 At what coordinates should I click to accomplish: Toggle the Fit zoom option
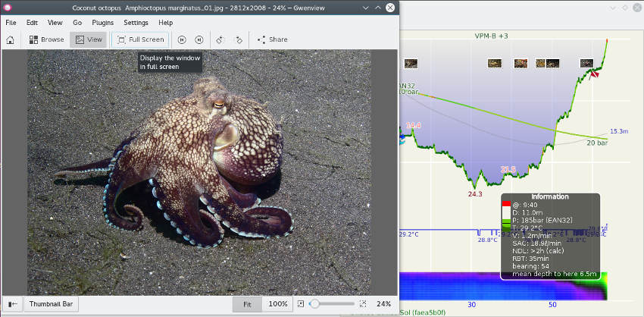(x=247, y=304)
